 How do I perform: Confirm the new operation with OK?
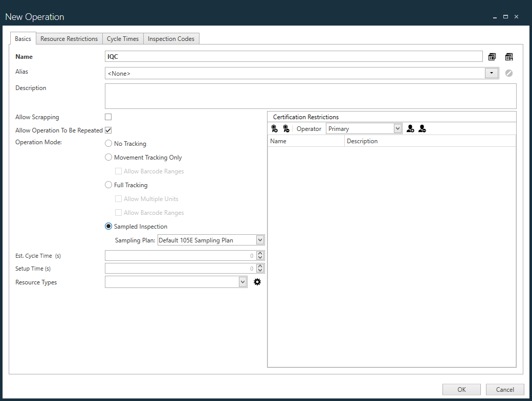click(x=461, y=389)
